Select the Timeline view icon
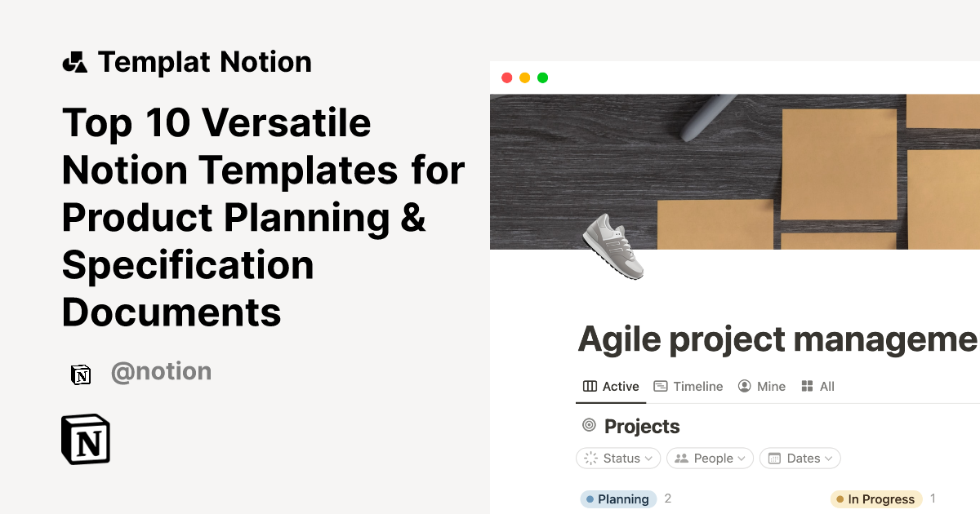 [659, 386]
